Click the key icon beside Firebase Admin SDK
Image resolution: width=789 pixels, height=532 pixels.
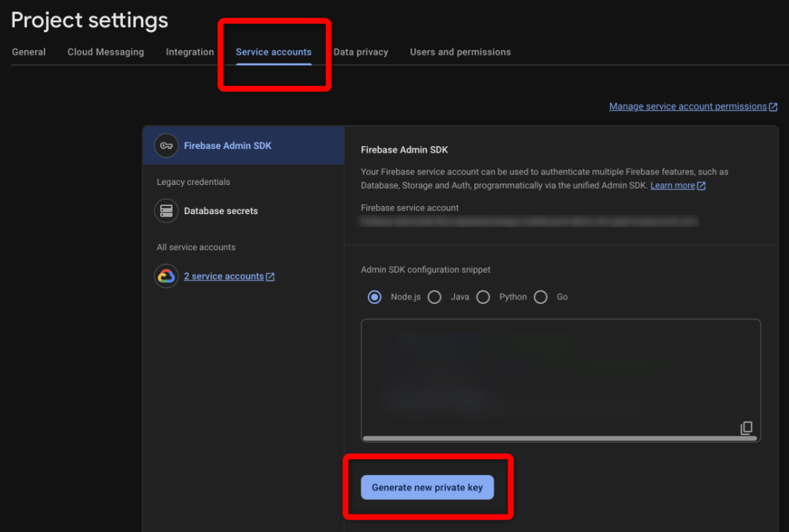tap(166, 146)
